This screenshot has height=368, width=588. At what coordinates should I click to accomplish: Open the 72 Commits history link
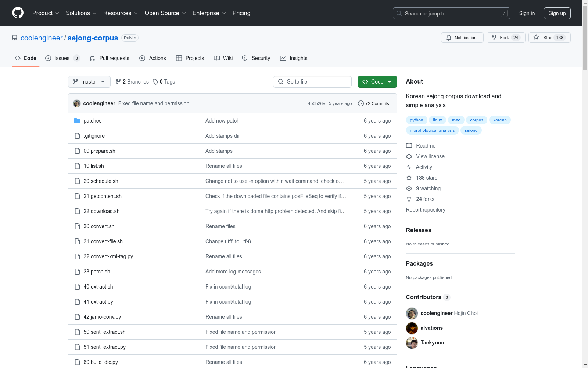(x=373, y=103)
